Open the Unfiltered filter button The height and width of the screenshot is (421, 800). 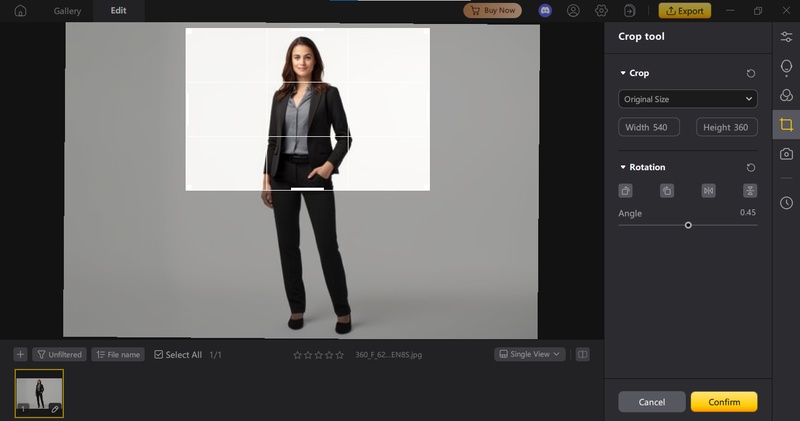click(59, 354)
